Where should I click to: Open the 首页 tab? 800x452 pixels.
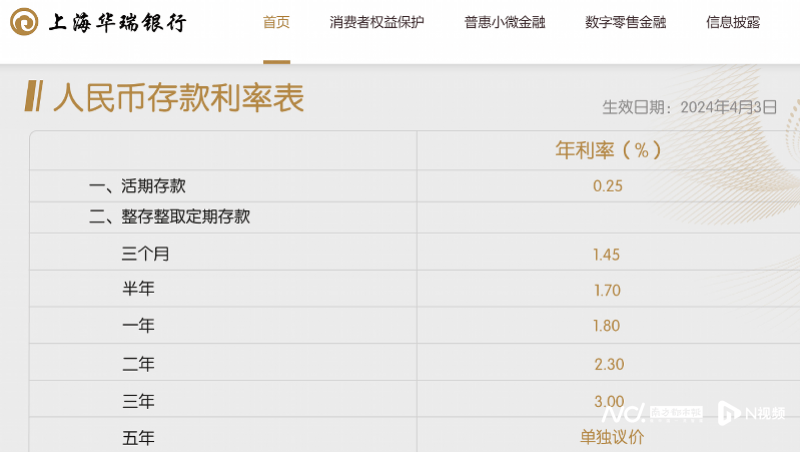click(x=276, y=22)
